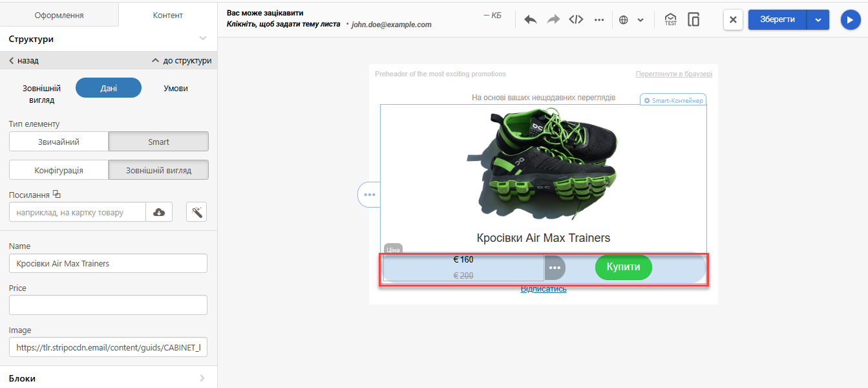The height and width of the screenshot is (388, 868).
Task: Click the globe language icon
Action: (x=624, y=19)
